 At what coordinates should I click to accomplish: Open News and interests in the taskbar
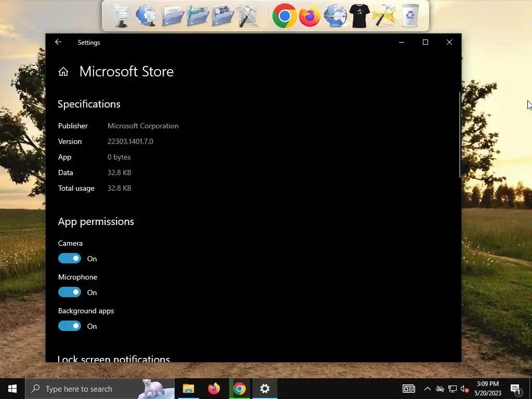408,389
